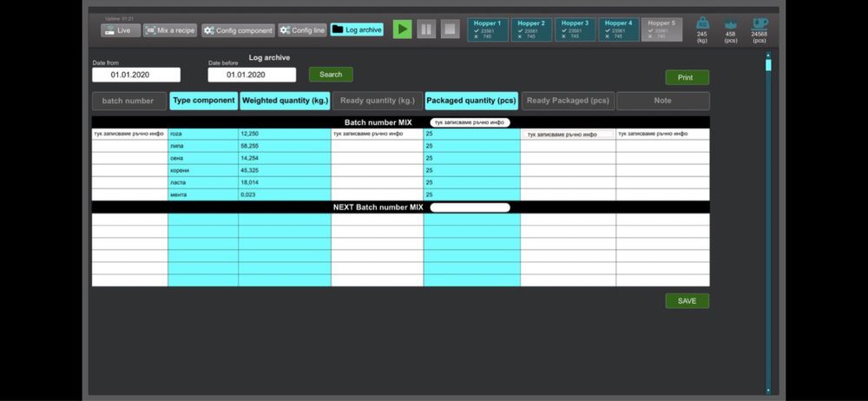Open Config line page
Viewport: 868px width, 401px height.
pos(302,30)
